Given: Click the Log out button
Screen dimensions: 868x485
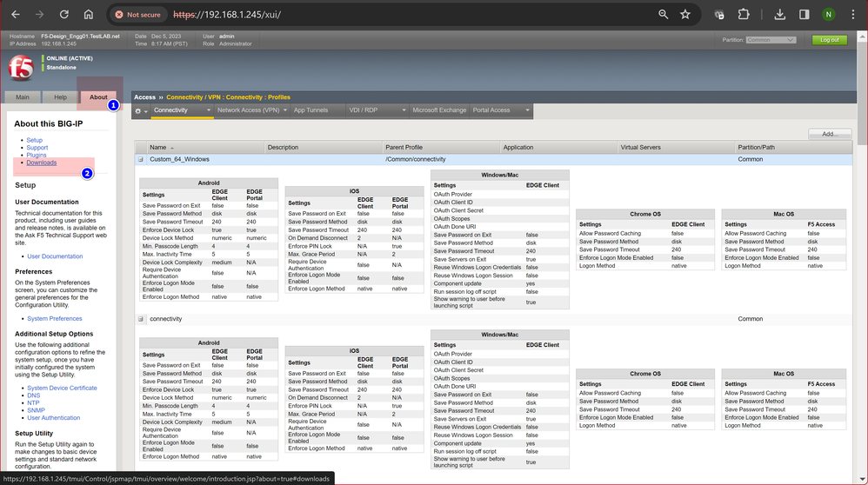Looking at the screenshot, I should [830, 40].
